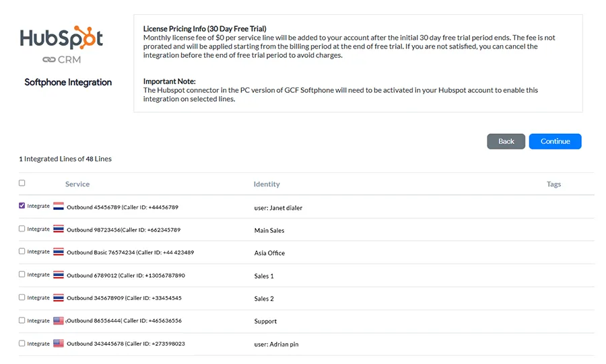Screen dimensions: 606x364
Task: Click the HubSpot logo
Action: pos(61,38)
